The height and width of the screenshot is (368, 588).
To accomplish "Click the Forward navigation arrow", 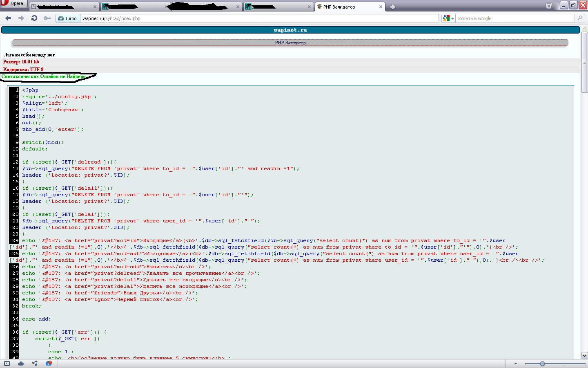I will (x=21, y=18).
